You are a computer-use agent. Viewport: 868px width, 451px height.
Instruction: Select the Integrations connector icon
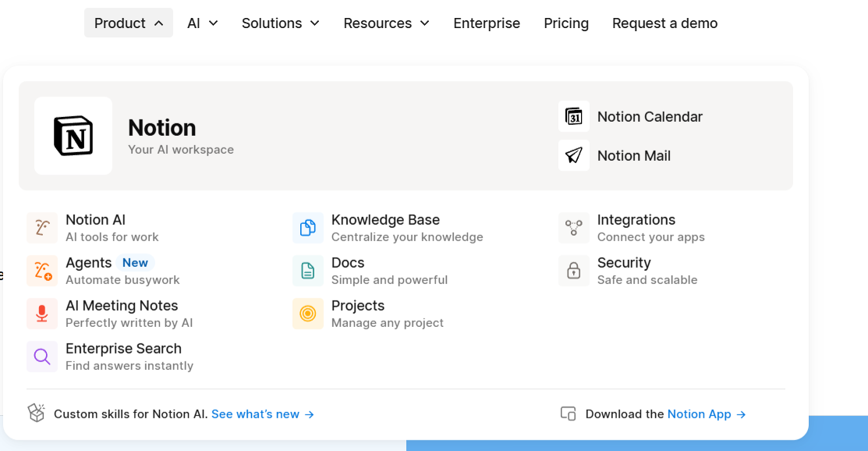pos(573,227)
